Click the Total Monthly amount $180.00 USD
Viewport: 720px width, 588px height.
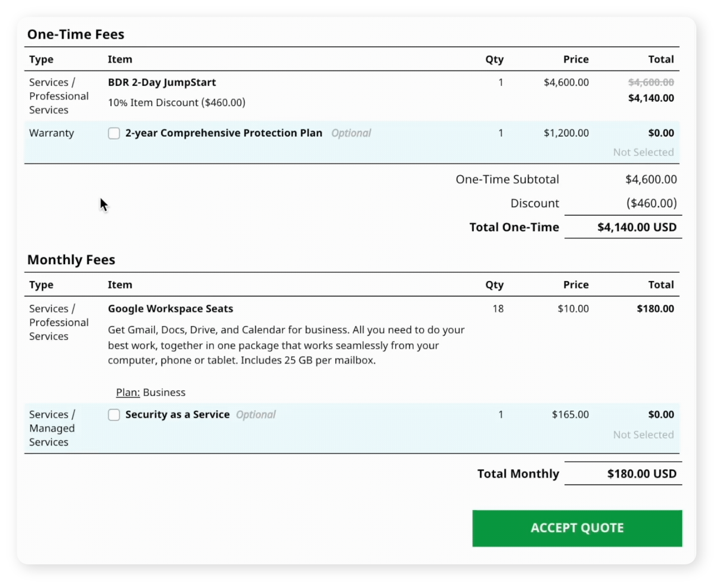pos(642,474)
